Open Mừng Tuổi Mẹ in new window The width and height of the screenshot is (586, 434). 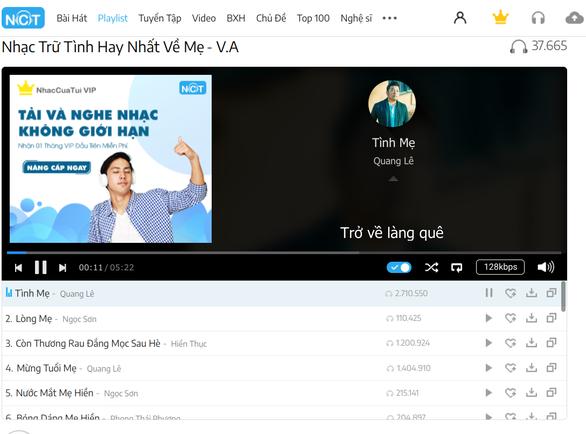tap(552, 367)
